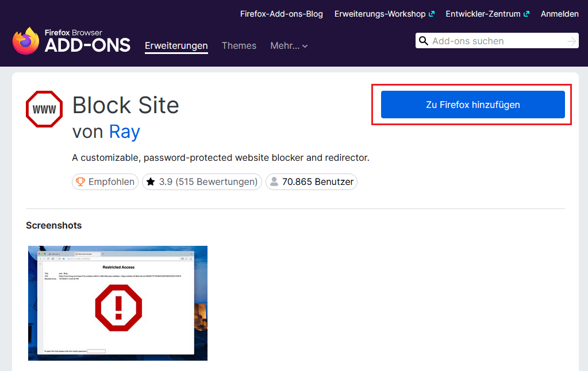Click the 515 Bewertungen rating badge
The height and width of the screenshot is (371, 588).
tap(202, 181)
